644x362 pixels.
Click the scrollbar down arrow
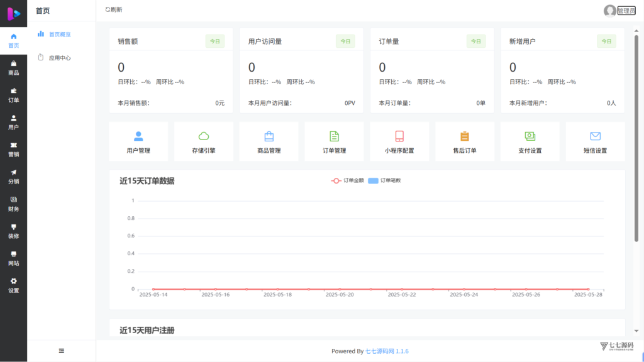point(636,331)
